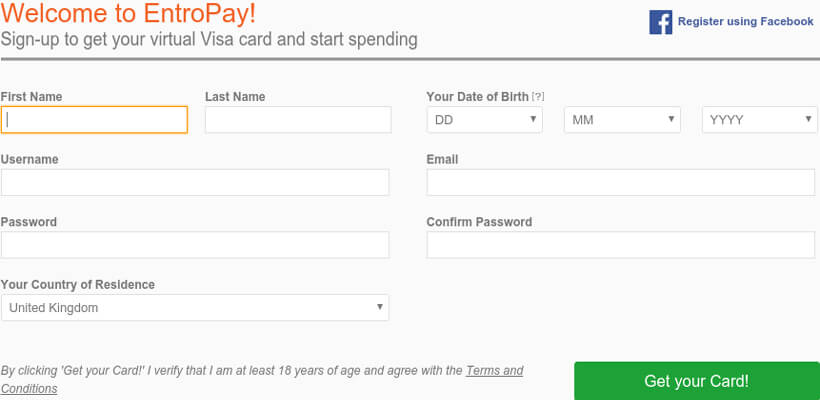Click the Last Name input field
This screenshot has height=400, width=820.
point(298,120)
